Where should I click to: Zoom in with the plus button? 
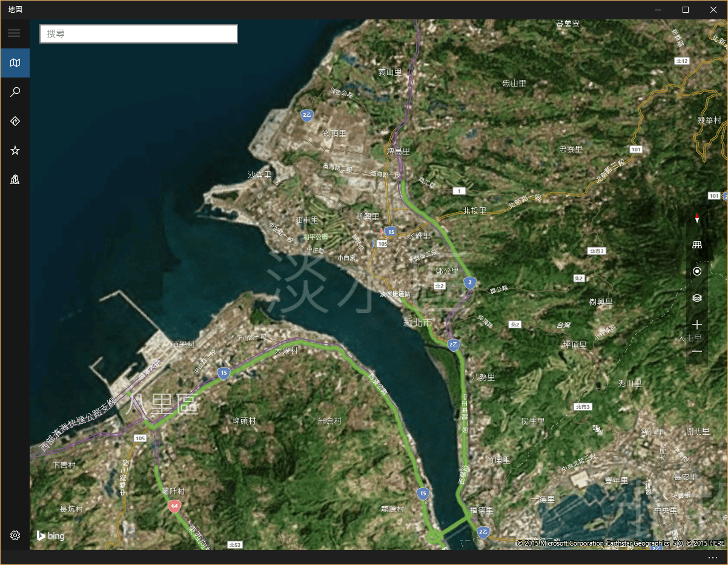click(x=697, y=325)
